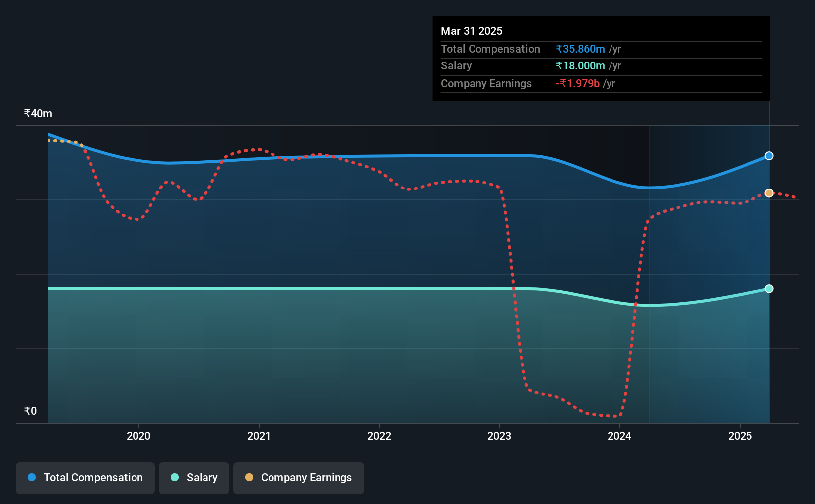Click the ₹18.000m salary value
815x504 pixels.
coord(580,65)
